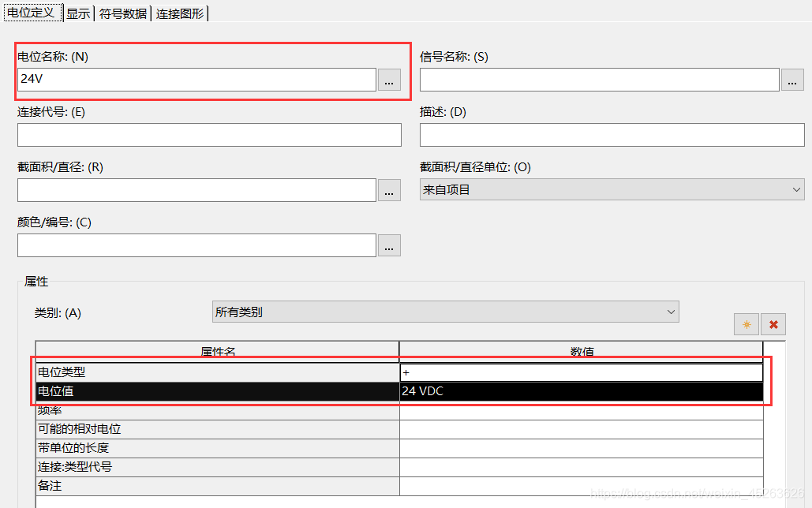Open browse button next to 颜色/编号 field

click(389, 245)
